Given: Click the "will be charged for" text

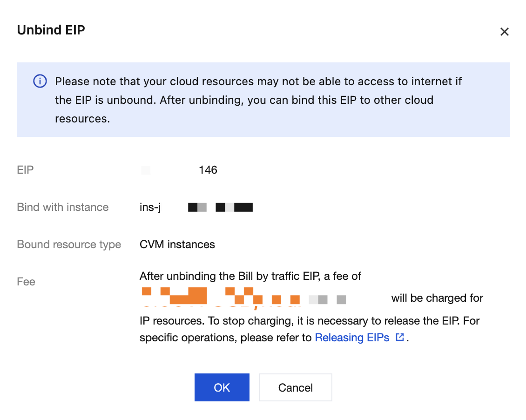Looking at the screenshot, I should point(437,298).
